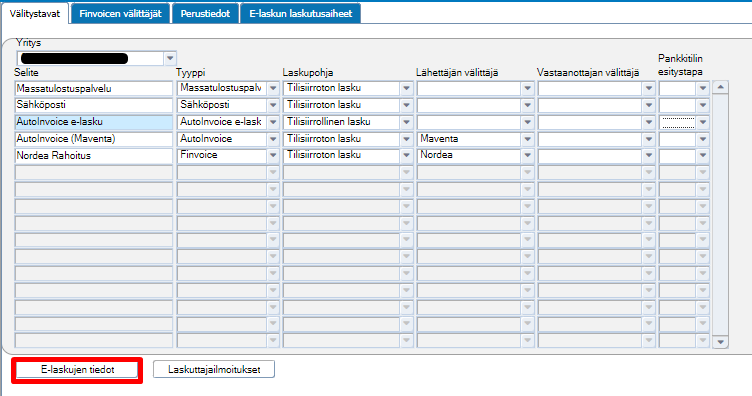This screenshot has width=752, height=396.
Task: Select the AutoInvoice e-lasku description field
Action: [94, 122]
